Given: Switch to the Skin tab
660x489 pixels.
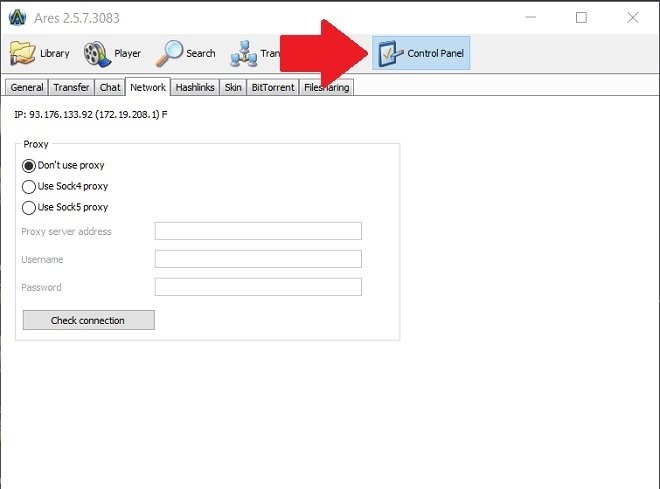Looking at the screenshot, I should (x=233, y=88).
